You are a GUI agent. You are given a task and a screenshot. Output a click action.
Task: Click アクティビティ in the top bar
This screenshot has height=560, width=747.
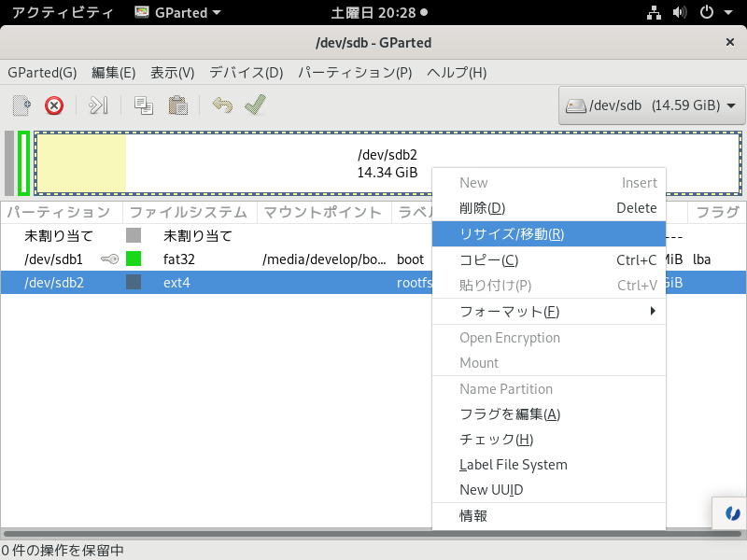click(x=63, y=12)
